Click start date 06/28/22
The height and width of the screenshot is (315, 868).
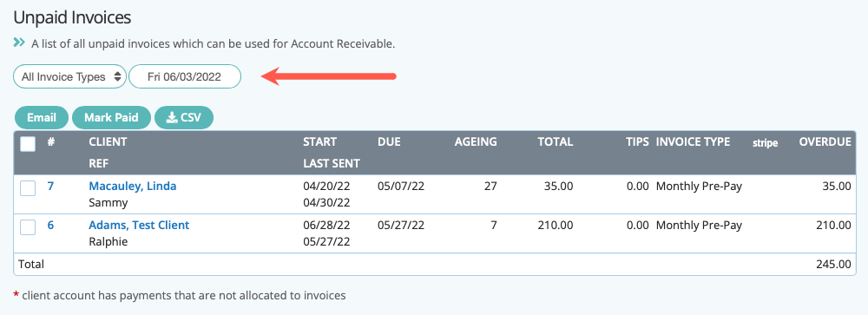(326, 226)
